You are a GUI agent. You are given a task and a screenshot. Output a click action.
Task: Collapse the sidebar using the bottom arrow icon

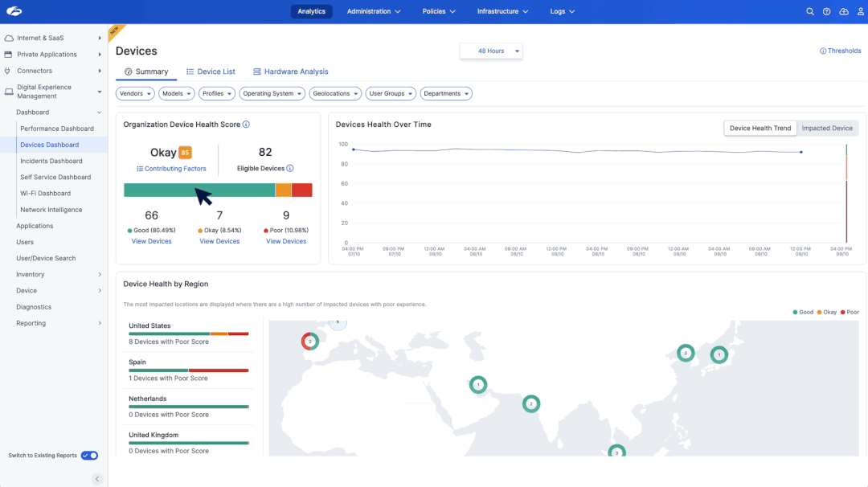[97, 479]
